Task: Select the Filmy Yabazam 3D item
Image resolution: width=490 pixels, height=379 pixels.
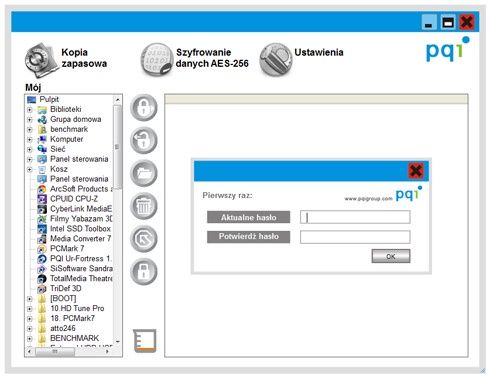Action: (x=81, y=219)
